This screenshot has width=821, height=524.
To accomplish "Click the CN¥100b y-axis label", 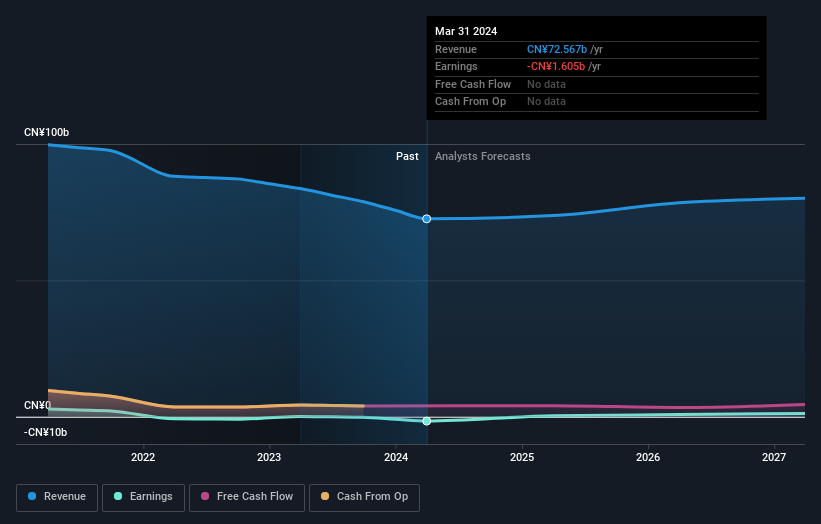I will [47, 132].
